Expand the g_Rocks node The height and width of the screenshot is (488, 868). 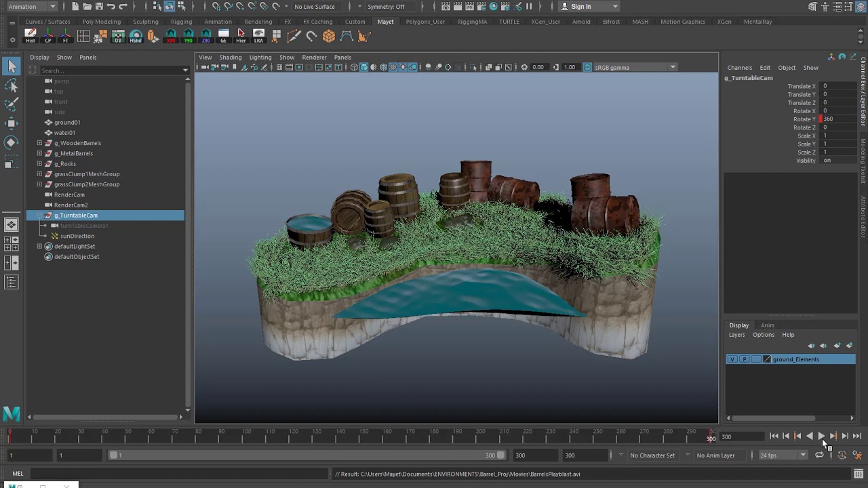(x=39, y=163)
